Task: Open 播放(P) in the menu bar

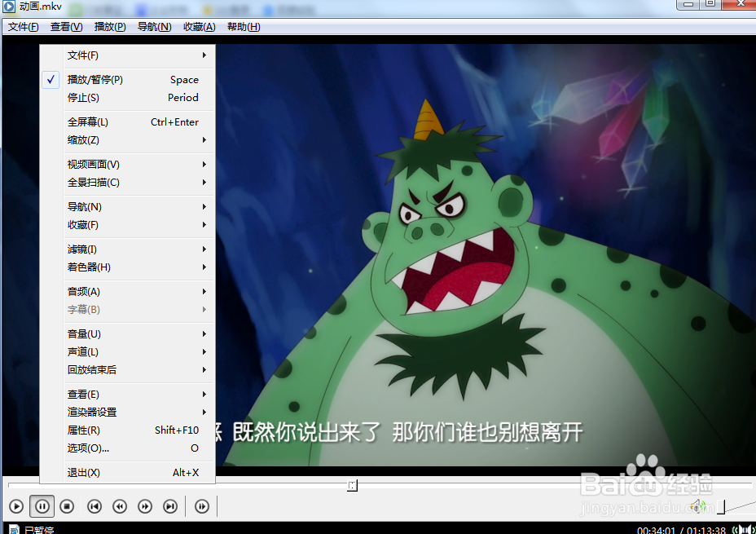Action: 110,27
